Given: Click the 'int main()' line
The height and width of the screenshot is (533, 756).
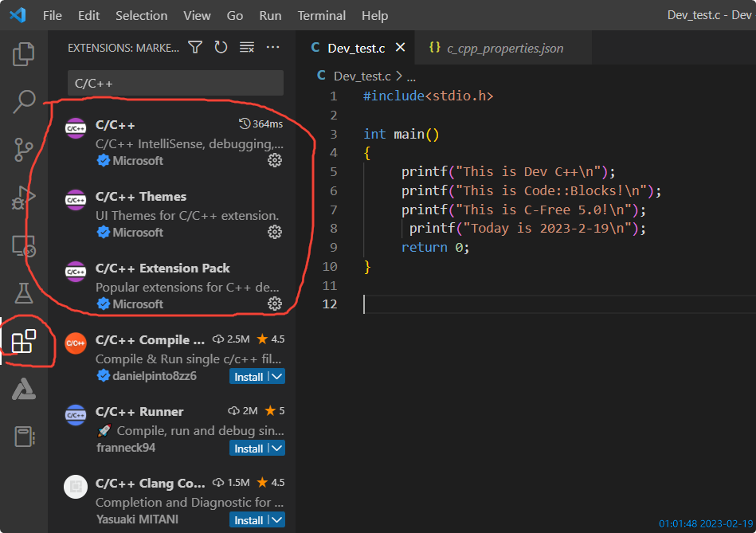Looking at the screenshot, I should [x=402, y=134].
